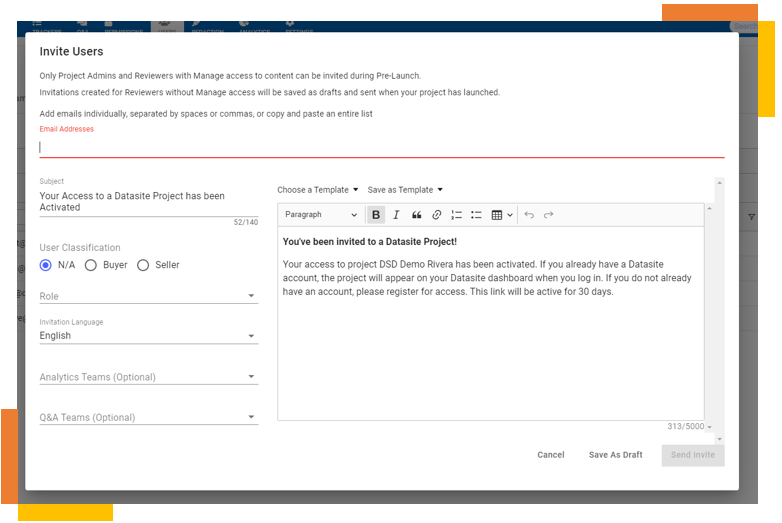This screenshot has width=782, height=523.
Task: Select the Seller user classification
Action: (143, 265)
